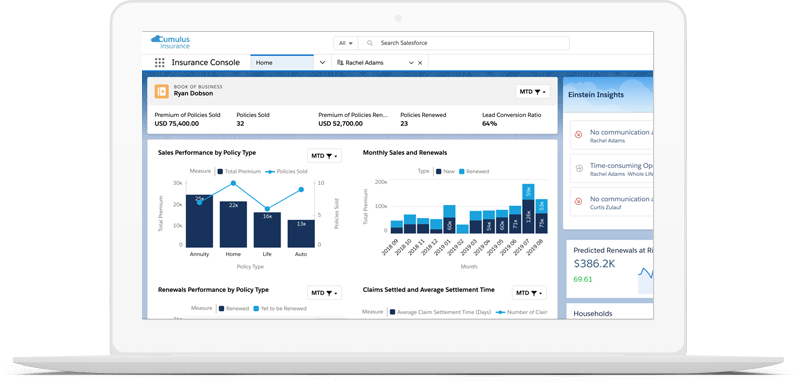Viewport: 796px width, 383px height.
Task: Expand the Home tab dropdown chevron
Action: [x=322, y=62]
